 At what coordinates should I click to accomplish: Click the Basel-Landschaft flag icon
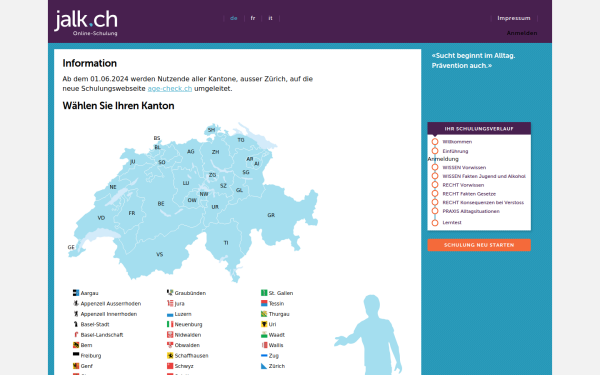76,334
